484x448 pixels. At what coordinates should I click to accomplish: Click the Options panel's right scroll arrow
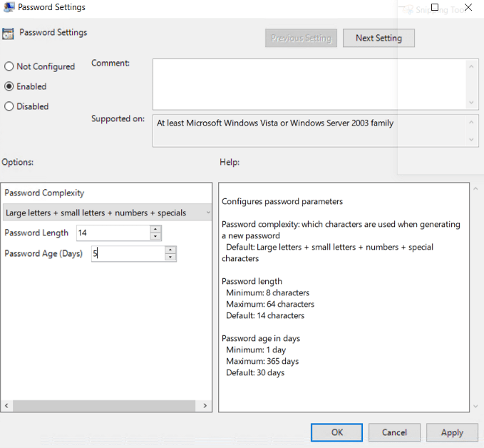tap(205, 406)
